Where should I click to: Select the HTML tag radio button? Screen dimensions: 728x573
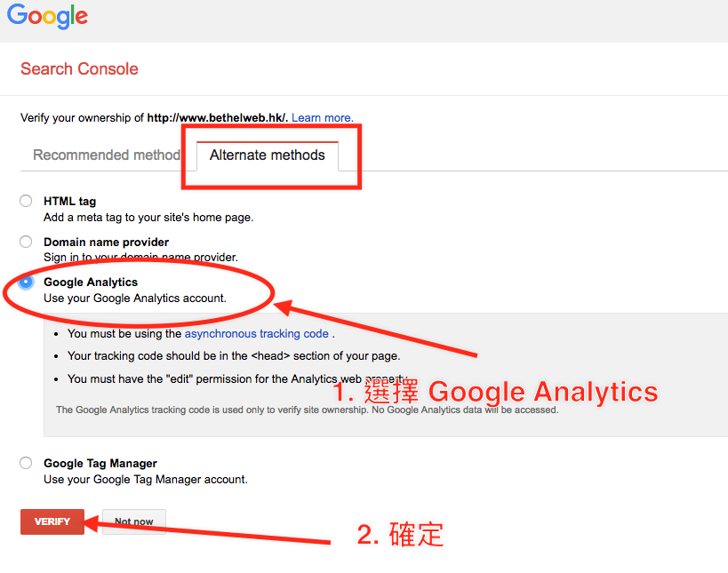[26, 201]
